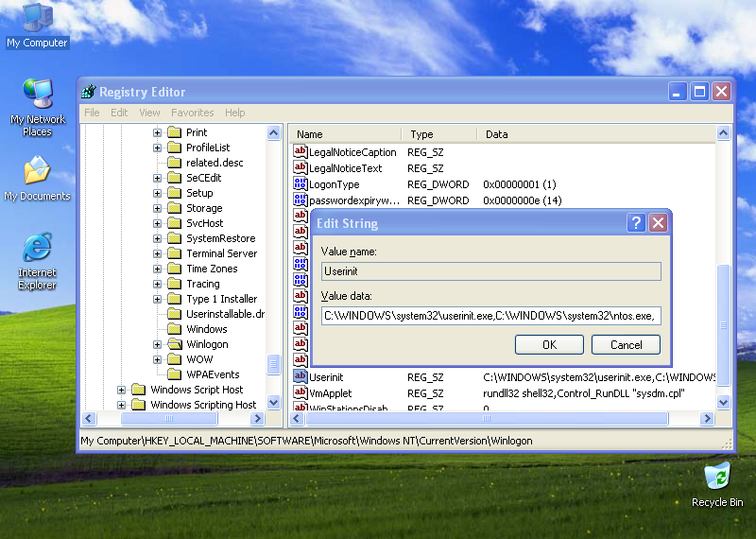This screenshot has width=756, height=539.
Task: Expand the Storage key
Action: point(157,208)
